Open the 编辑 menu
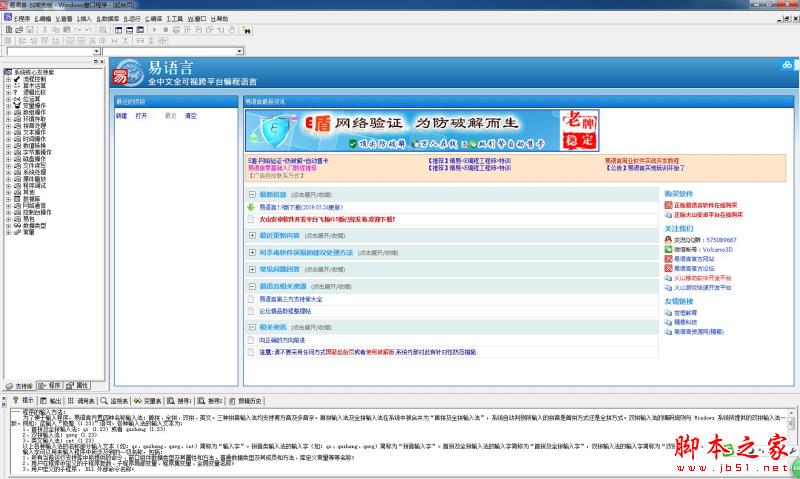The width and height of the screenshot is (800, 479). 43,18
